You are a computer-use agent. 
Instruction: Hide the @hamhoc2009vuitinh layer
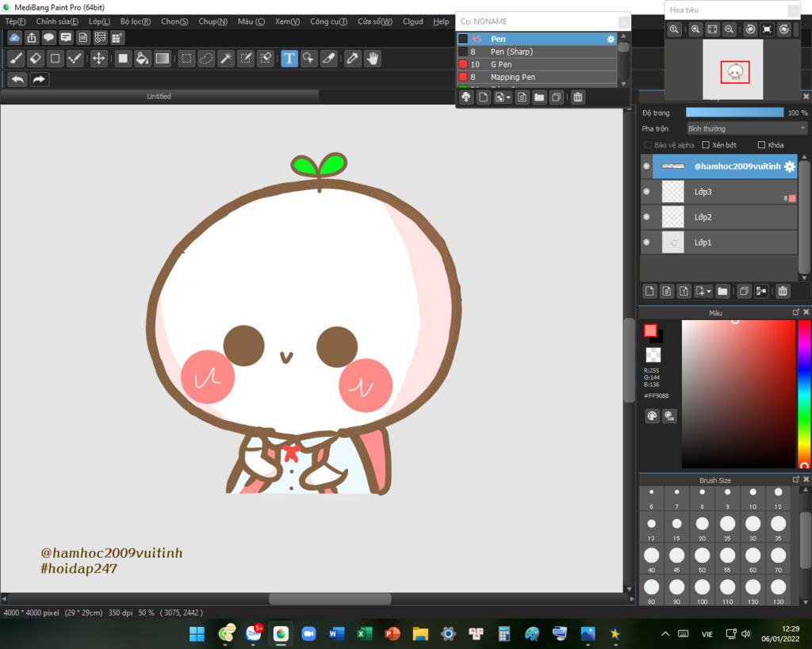tap(646, 166)
